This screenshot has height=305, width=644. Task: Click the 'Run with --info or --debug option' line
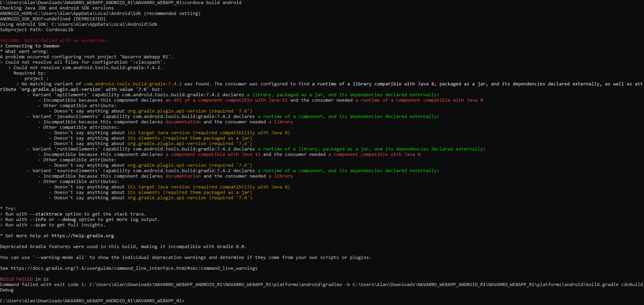(80, 220)
